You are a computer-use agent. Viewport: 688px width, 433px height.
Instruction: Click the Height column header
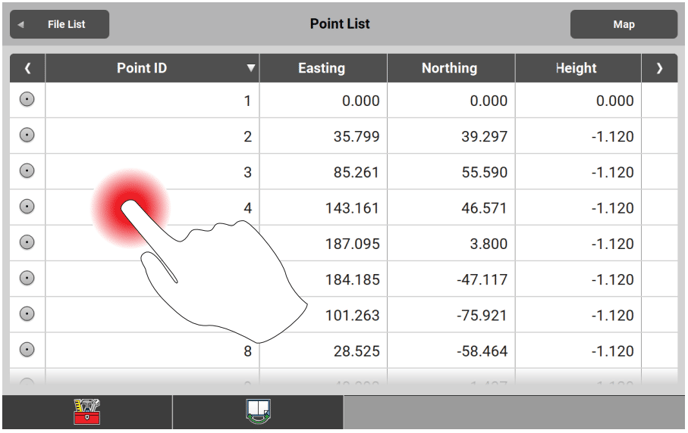point(576,69)
